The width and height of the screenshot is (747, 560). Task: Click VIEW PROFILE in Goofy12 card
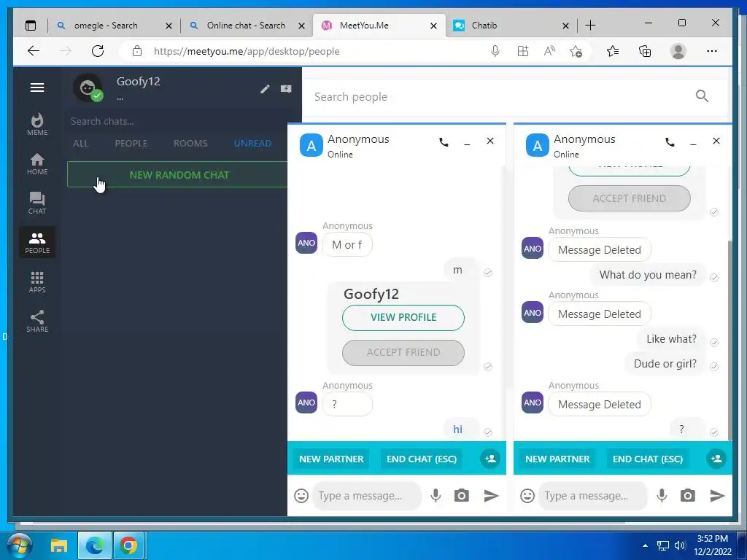(403, 318)
